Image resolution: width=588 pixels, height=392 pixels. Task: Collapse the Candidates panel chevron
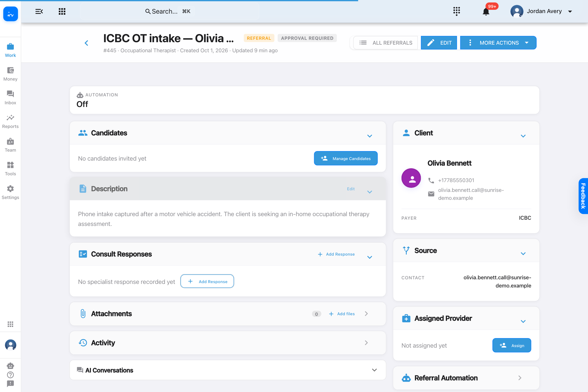point(369,136)
